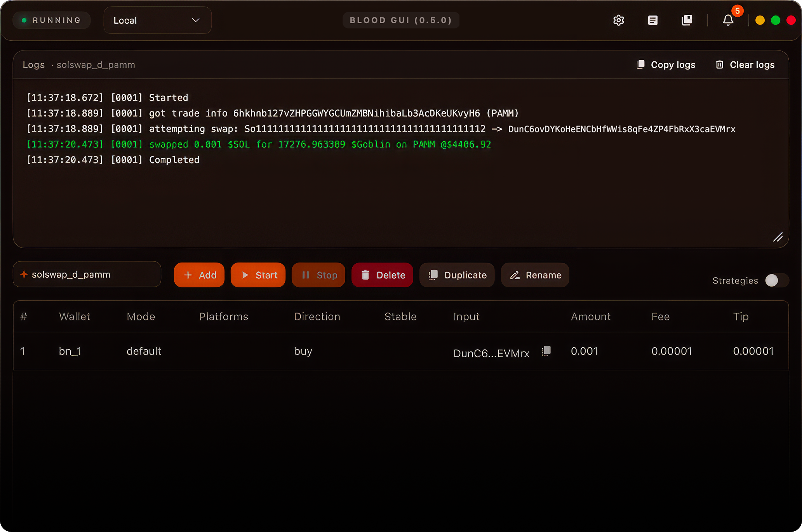The image size is (802, 532).
Task: Click the 'Completed' log line
Action: 113,160
